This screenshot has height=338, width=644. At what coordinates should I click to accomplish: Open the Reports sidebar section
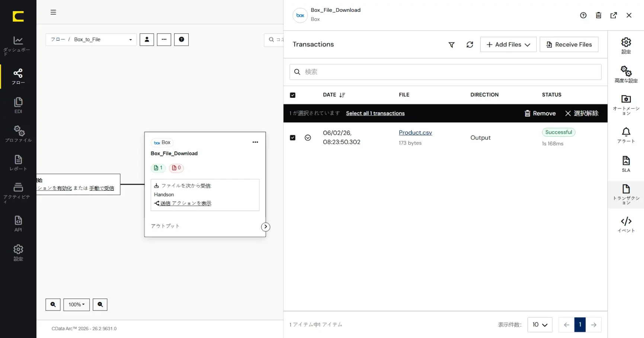pyautogui.click(x=18, y=163)
